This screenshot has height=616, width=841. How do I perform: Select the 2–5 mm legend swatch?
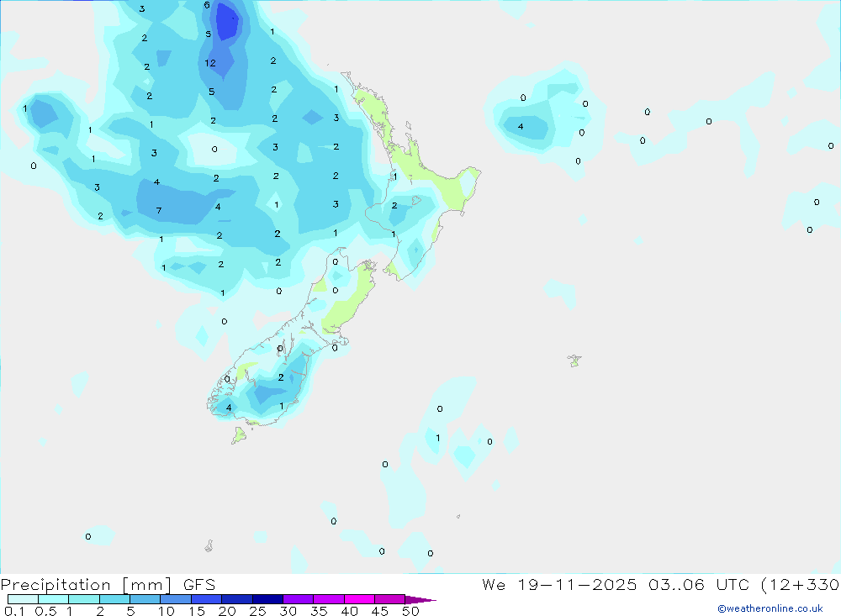[114, 599]
